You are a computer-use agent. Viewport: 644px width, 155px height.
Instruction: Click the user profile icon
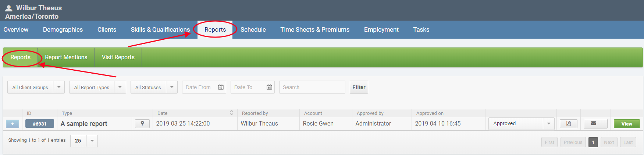tap(9, 8)
